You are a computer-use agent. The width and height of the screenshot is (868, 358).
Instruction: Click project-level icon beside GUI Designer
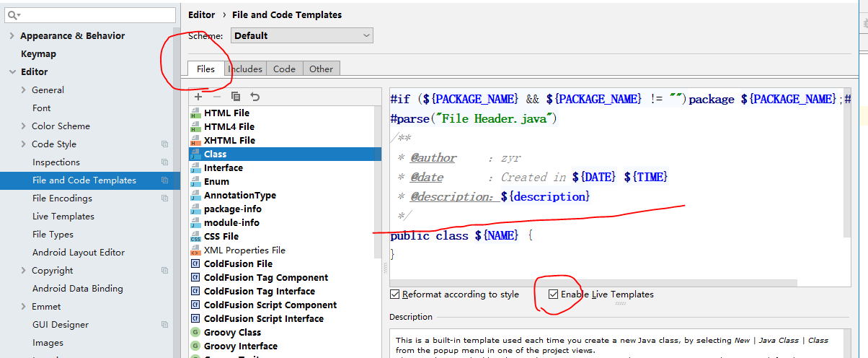pos(165,325)
